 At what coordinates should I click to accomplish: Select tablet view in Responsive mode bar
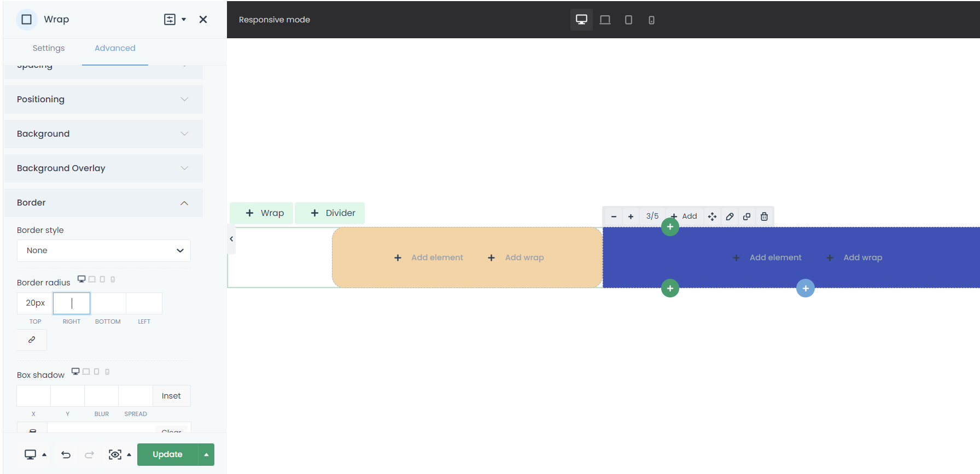[629, 20]
